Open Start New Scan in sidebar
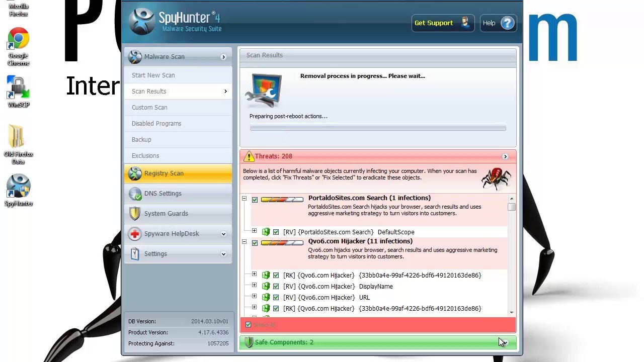The width and height of the screenshot is (644, 362). coord(178,75)
